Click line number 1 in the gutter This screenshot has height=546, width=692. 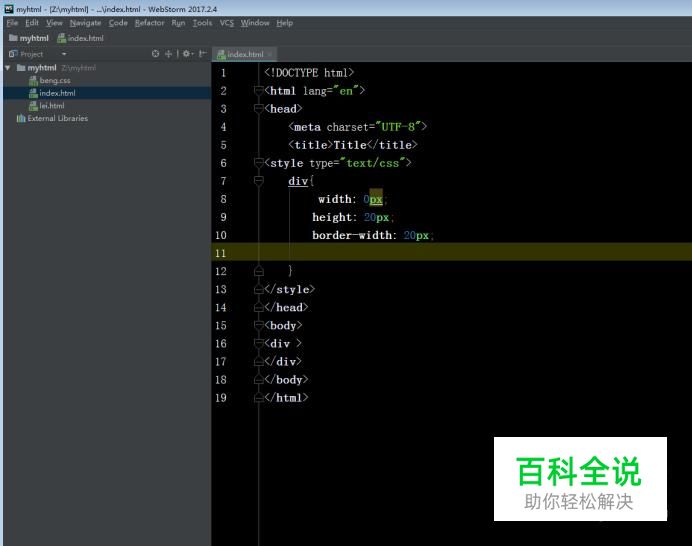tap(223, 73)
